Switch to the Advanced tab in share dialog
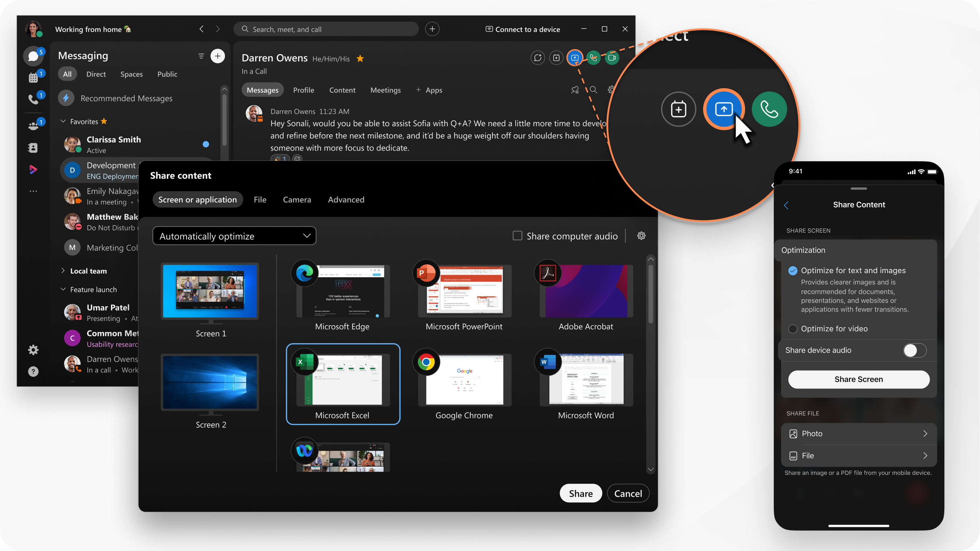The image size is (980, 551). (346, 199)
